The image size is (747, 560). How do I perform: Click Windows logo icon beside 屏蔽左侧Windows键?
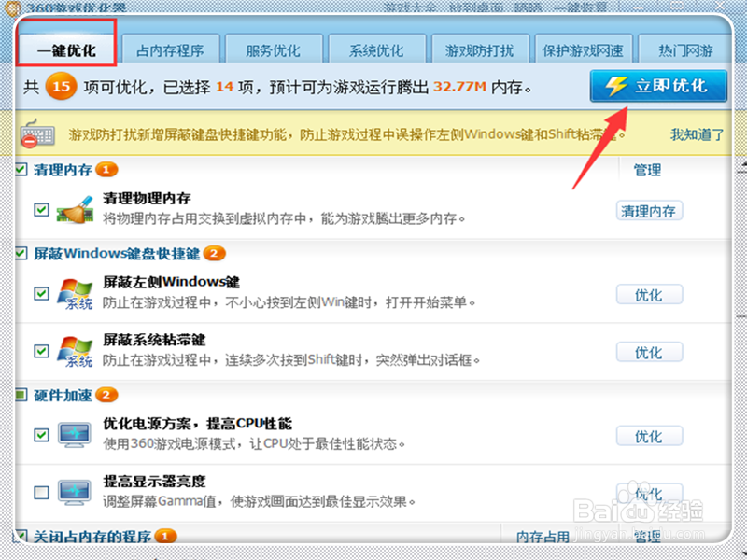(x=75, y=293)
